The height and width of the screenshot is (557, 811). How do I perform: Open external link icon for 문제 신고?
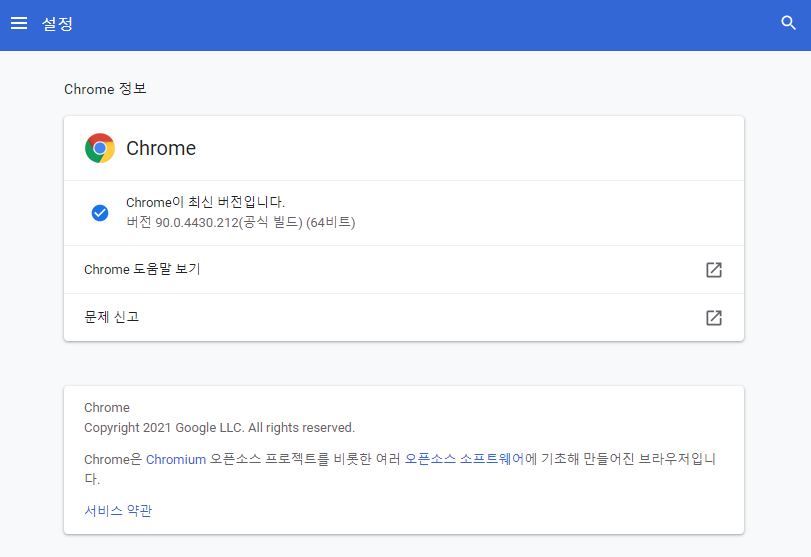point(714,318)
